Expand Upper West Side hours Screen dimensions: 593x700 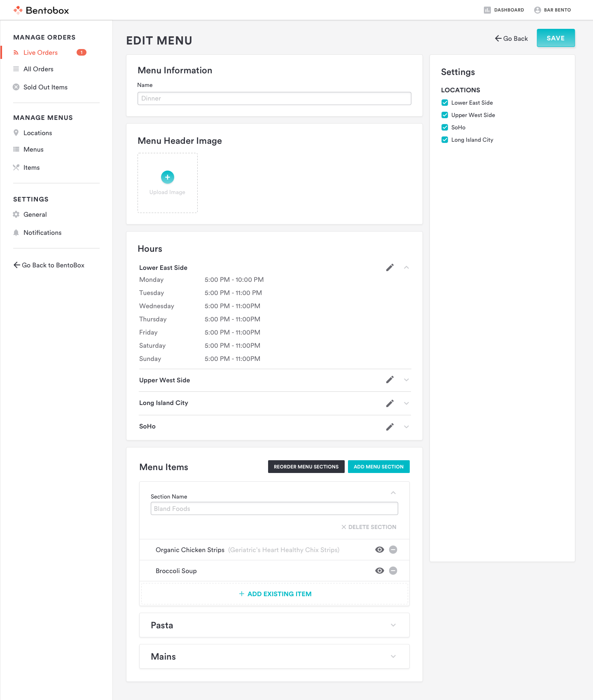click(406, 380)
